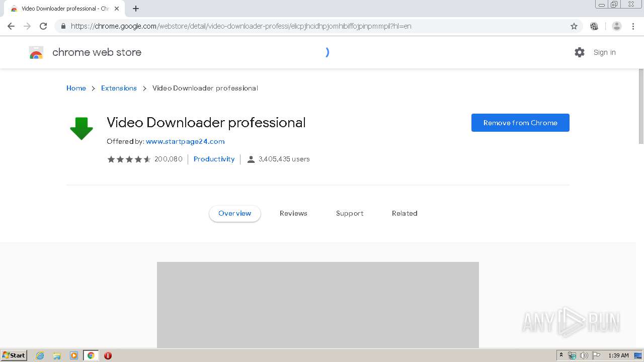Click the 3,405,435 users text

[x=284, y=159]
